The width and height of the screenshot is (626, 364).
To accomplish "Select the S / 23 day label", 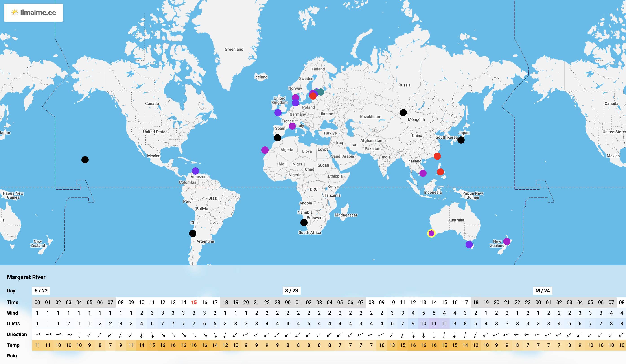I will 291,291.
